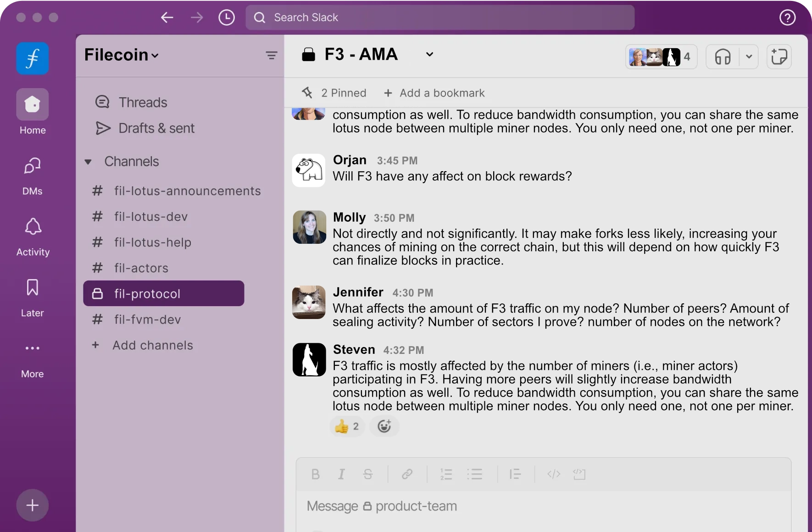Screen dimensions: 812x532
Task: Toggle bold formatting in composer
Action: point(315,474)
